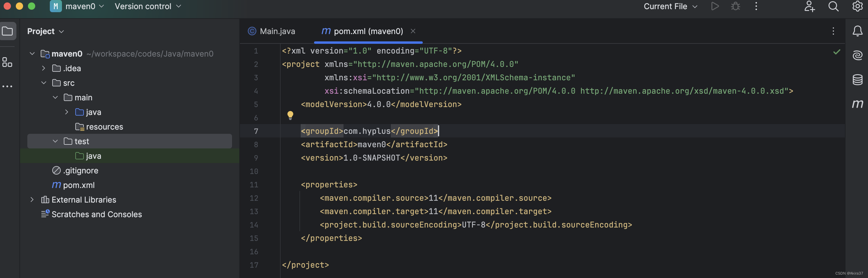Open the maven0 project dropdown
868x278 pixels.
pyautogui.click(x=84, y=6)
